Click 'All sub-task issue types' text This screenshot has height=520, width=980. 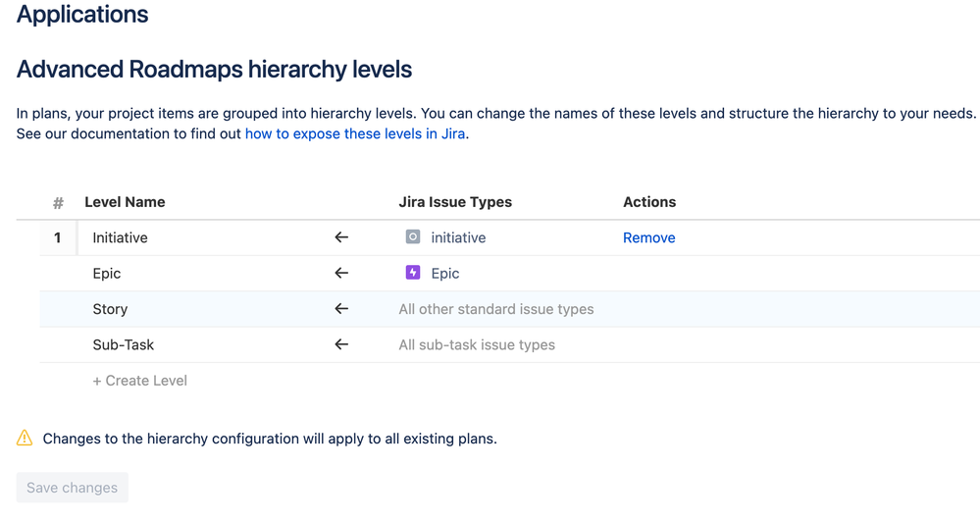coord(477,344)
